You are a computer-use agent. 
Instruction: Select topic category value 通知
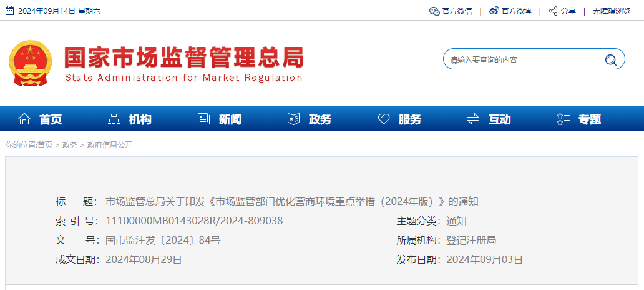pos(456,221)
